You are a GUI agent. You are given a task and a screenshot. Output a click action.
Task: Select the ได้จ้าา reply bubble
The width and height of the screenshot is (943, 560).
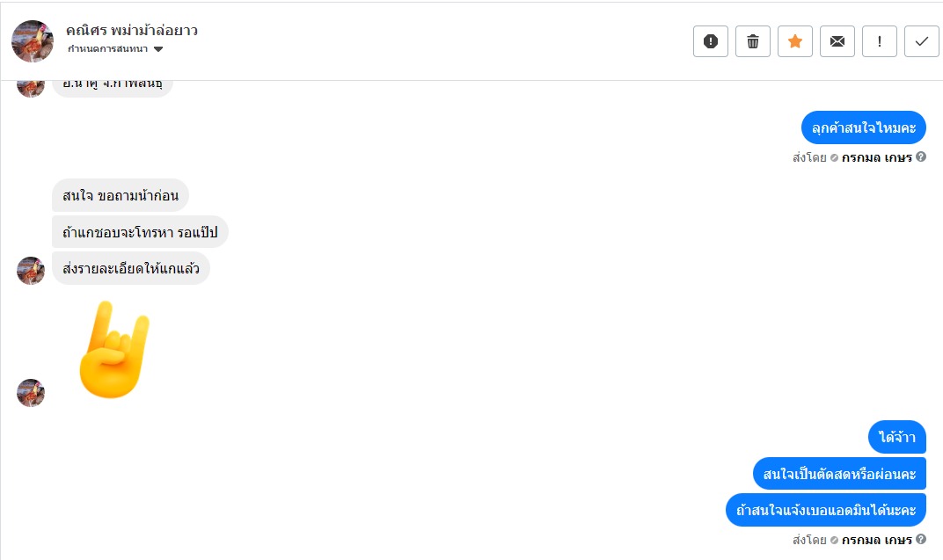[x=897, y=437]
